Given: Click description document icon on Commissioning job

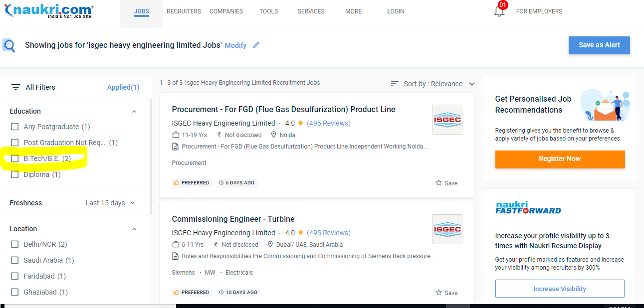Looking at the screenshot, I should (x=175, y=257).
